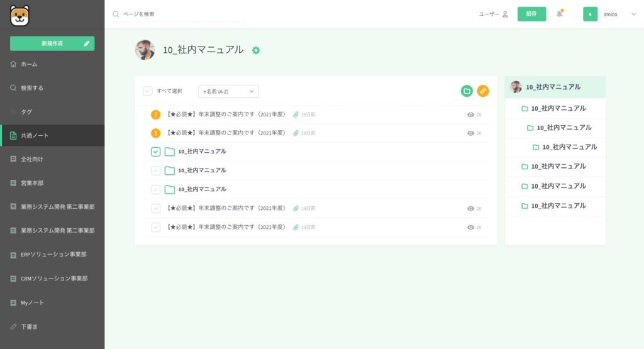Screen dimensions: 644x349
Task: Select the most deeply nested tree folder
Action: (564, 147)
